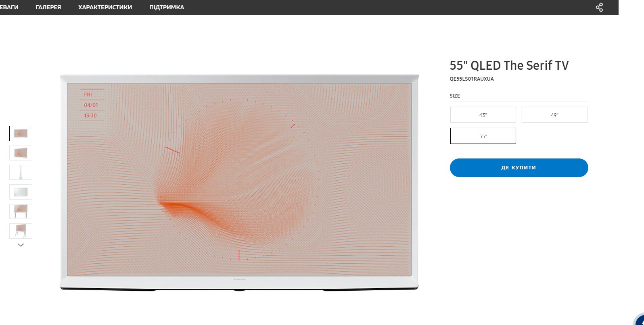This screenshot has height=325, width=644.
Task: Expand more thumbnails with the down chevron
Action: [x=21, y=245]
